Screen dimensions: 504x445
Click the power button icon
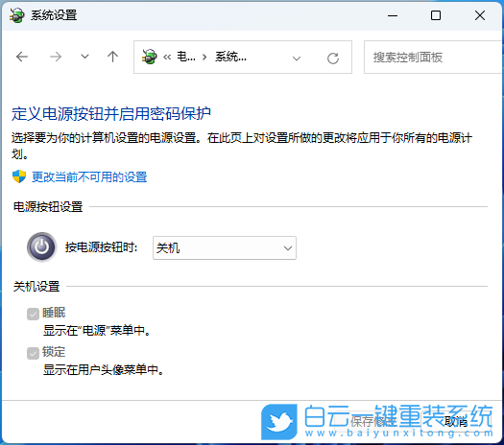42,246
